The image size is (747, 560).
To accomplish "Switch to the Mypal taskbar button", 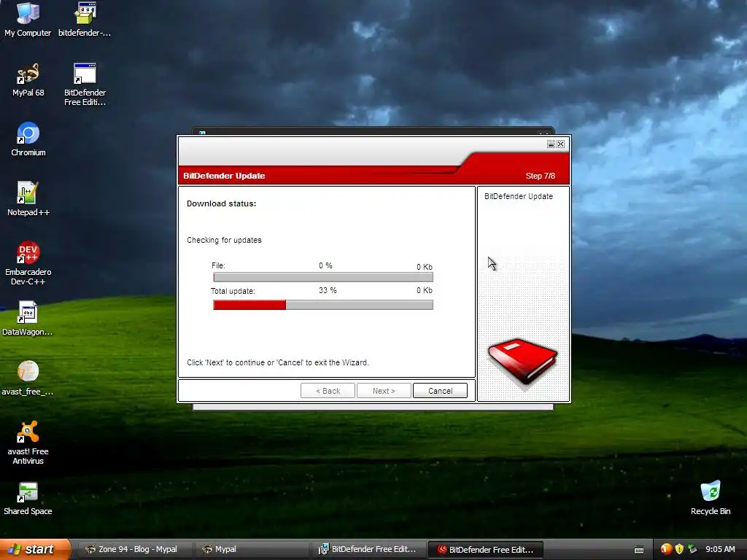I will [x=252, y=549].
